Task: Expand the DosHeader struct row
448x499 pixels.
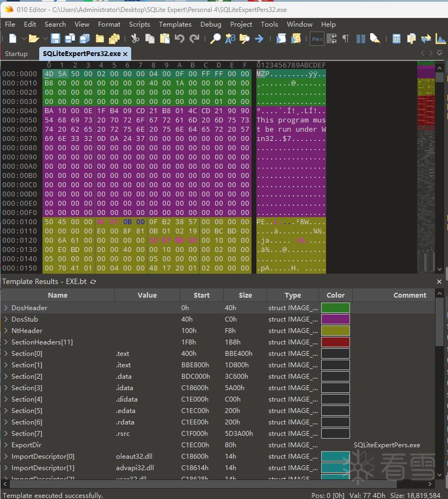Action: pos(6,308)
